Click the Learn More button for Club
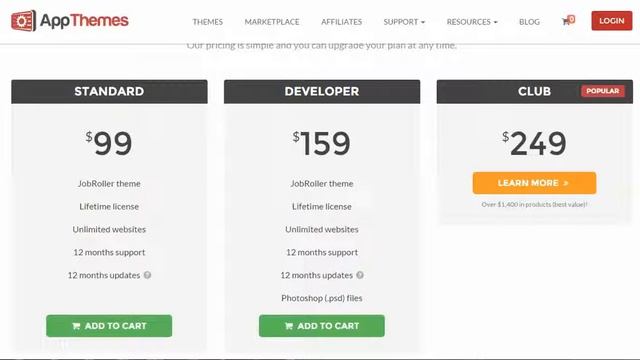This screenshot has height=360, width=640. 534,183
